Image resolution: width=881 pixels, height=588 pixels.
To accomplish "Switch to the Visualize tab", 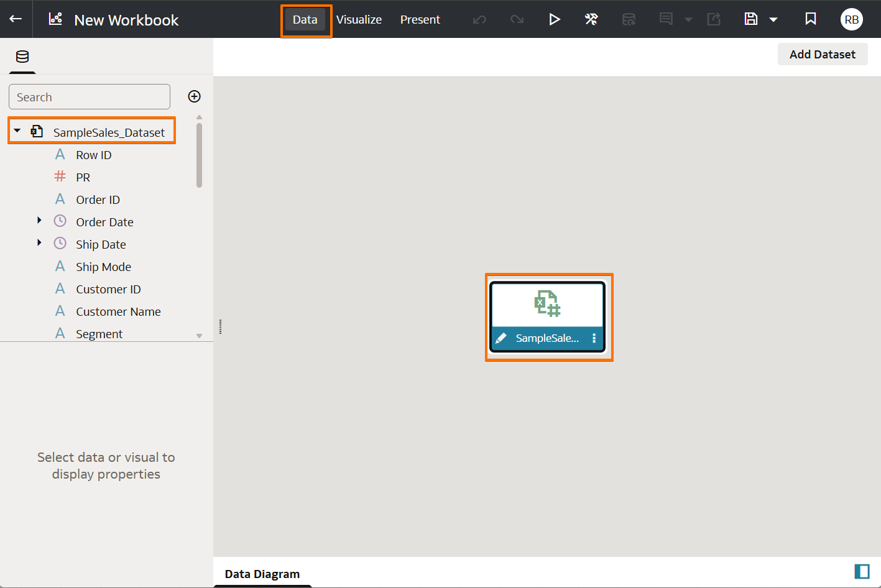I will [359, 19].
